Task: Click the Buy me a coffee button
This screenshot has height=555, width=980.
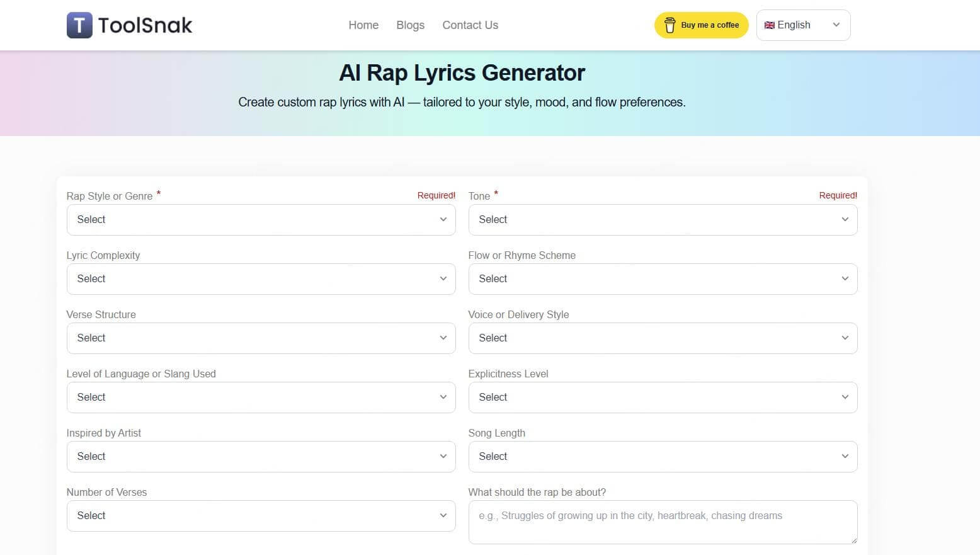Action: click(701, 25)
